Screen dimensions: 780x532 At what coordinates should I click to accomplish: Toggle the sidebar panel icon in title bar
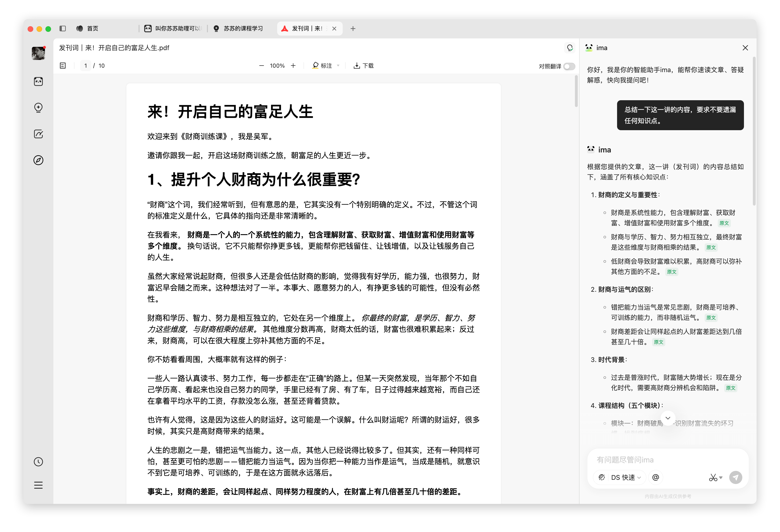(63, 29)
